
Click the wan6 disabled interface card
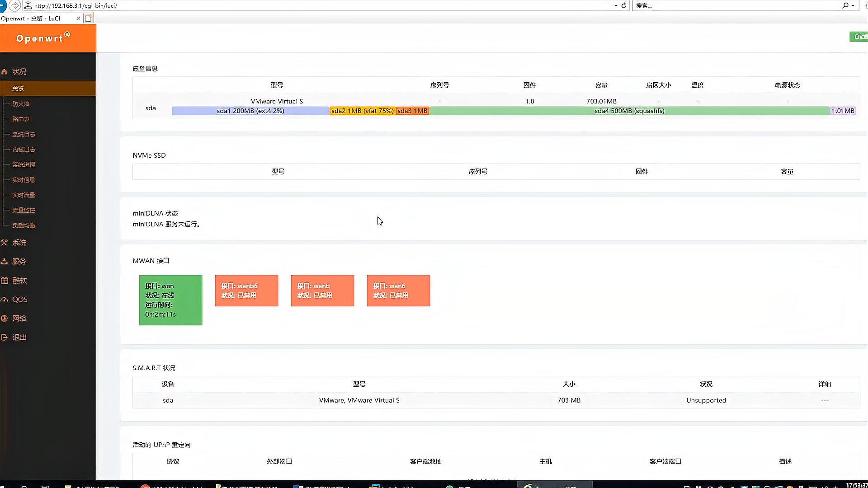[x=398, y=291]
